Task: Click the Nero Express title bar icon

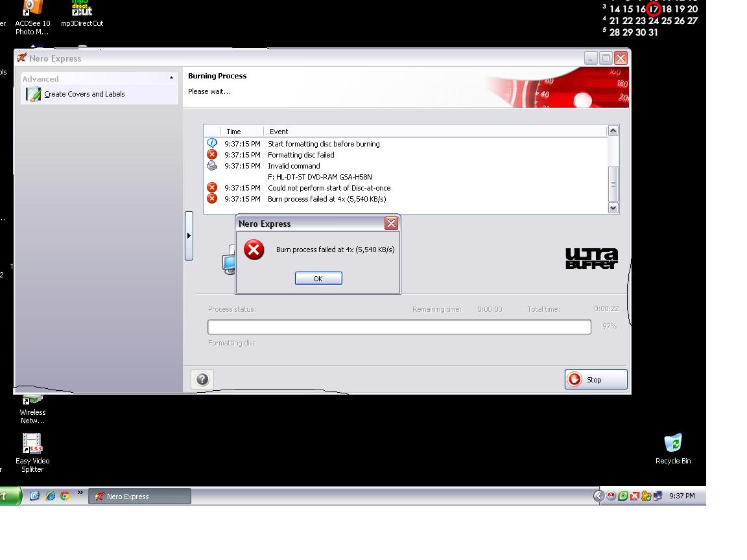Action: (x=22, y=58)
